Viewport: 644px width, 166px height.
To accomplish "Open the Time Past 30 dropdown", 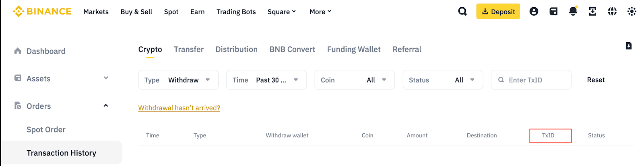I will (266, 80).
